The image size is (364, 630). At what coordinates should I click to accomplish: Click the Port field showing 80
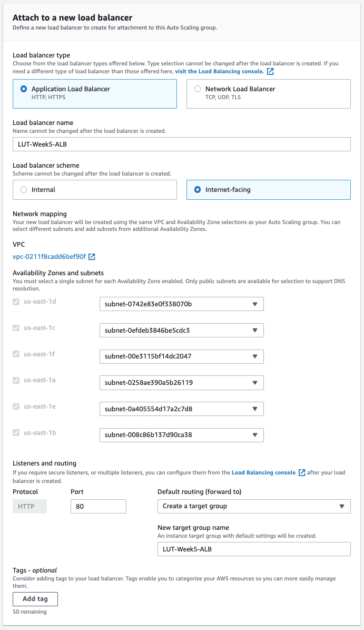98,506
